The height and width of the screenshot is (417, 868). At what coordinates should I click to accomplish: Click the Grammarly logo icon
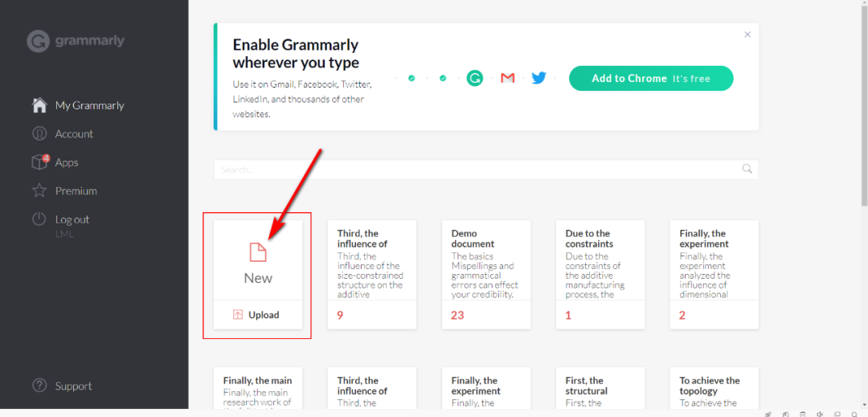click(x=38, y=41)
